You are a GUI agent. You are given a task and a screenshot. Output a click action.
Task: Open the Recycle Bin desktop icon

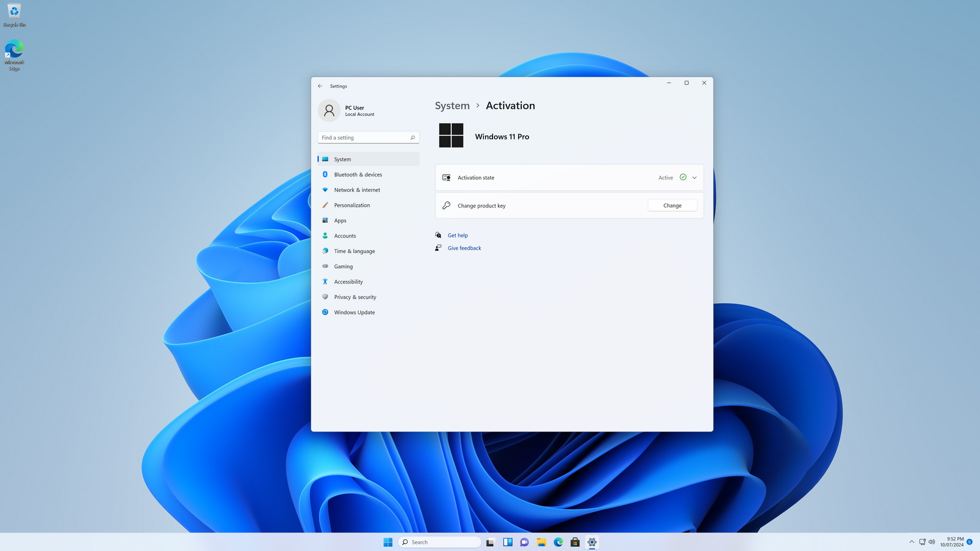(14, 15)
